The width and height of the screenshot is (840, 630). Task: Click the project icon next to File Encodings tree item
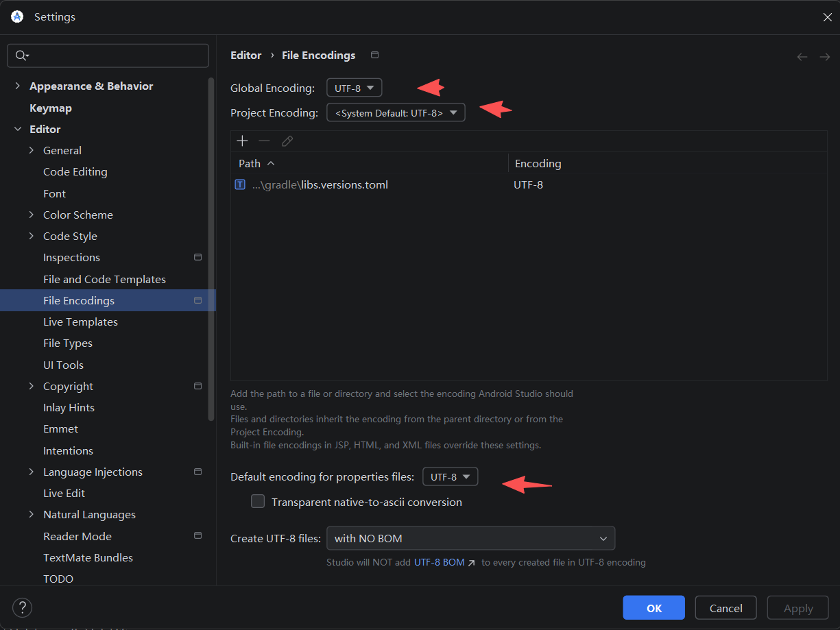(x=198, y=300)
